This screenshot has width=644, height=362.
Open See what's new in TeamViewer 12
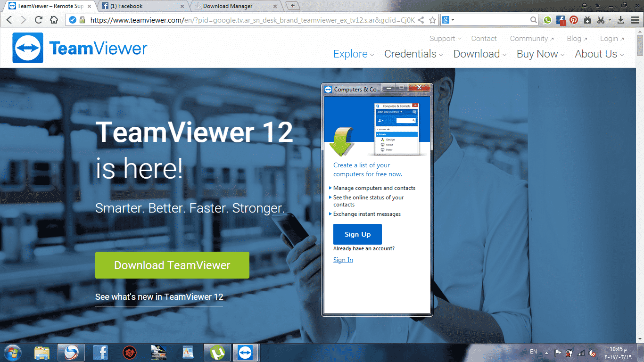(x=159, y=297)
